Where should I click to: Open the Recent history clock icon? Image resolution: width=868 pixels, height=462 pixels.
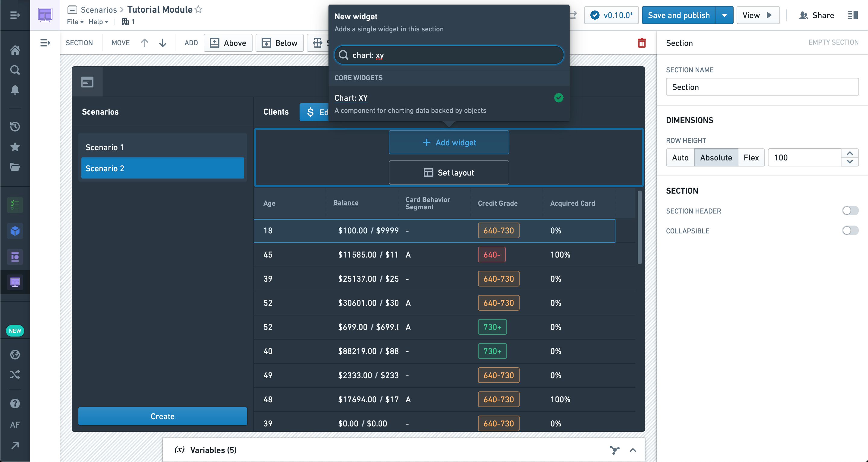tap(15, 126)
